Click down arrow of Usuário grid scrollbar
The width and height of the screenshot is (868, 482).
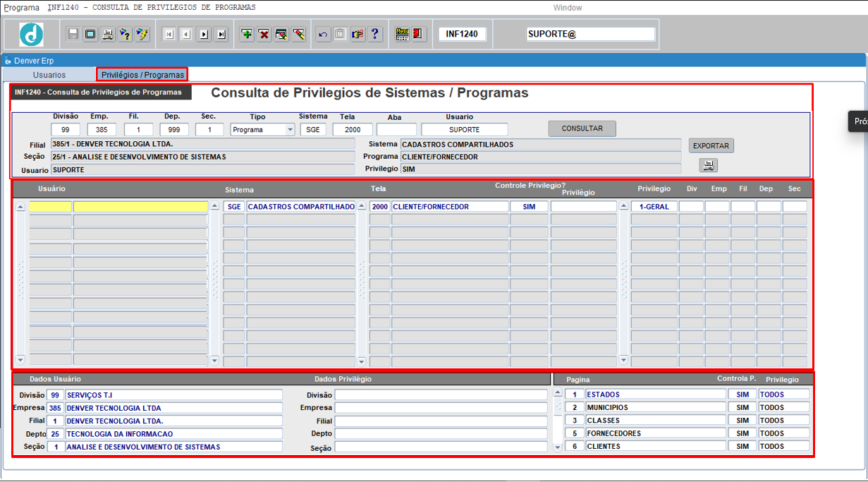point(20,360)
